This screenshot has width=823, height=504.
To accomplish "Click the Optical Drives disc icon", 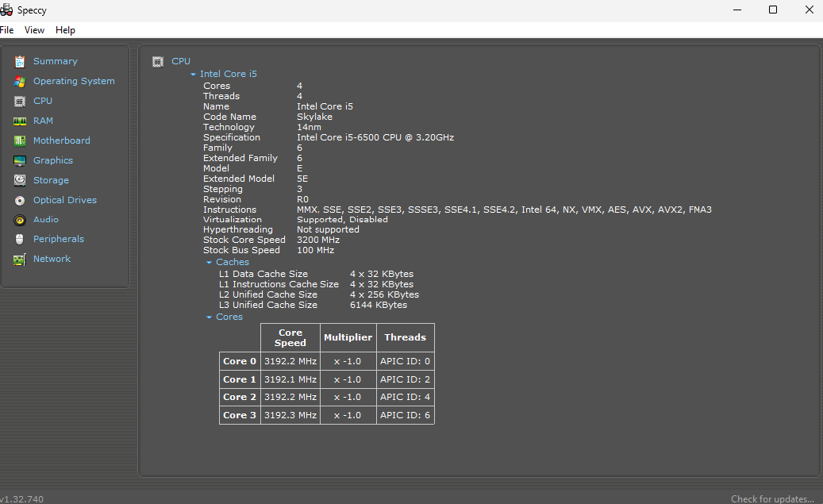I will click(x=19, y=201).
